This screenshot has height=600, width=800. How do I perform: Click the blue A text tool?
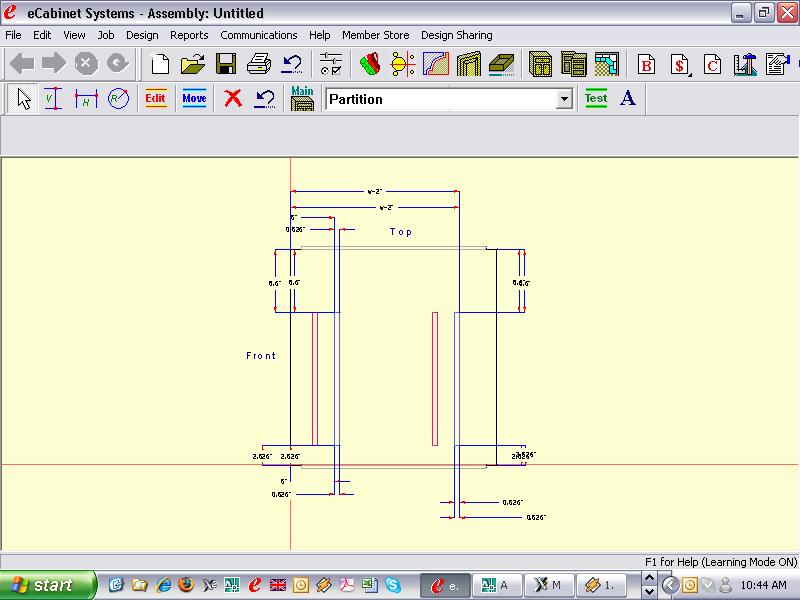click(x=628, y=97)
